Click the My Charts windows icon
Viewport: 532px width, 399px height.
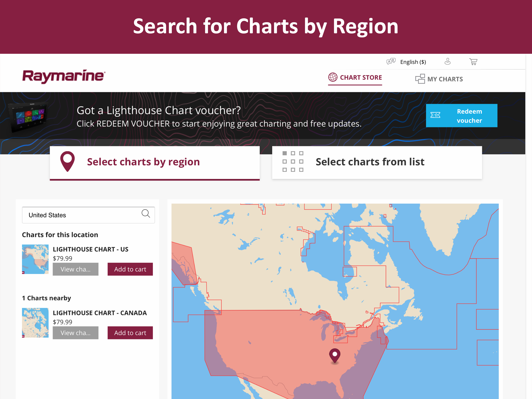pyautogui.click(x=420, y=79)
